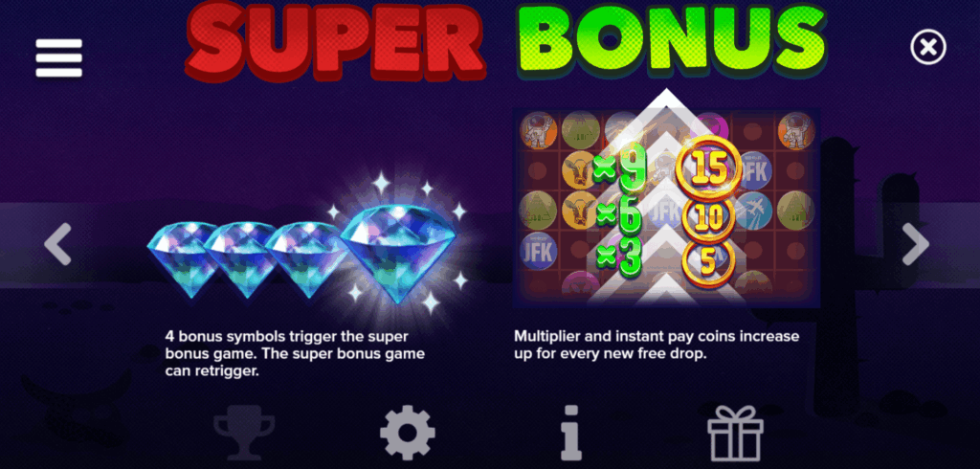980x469 pixels.
Task: Select the info tab icon
Action: click(570, 432)
